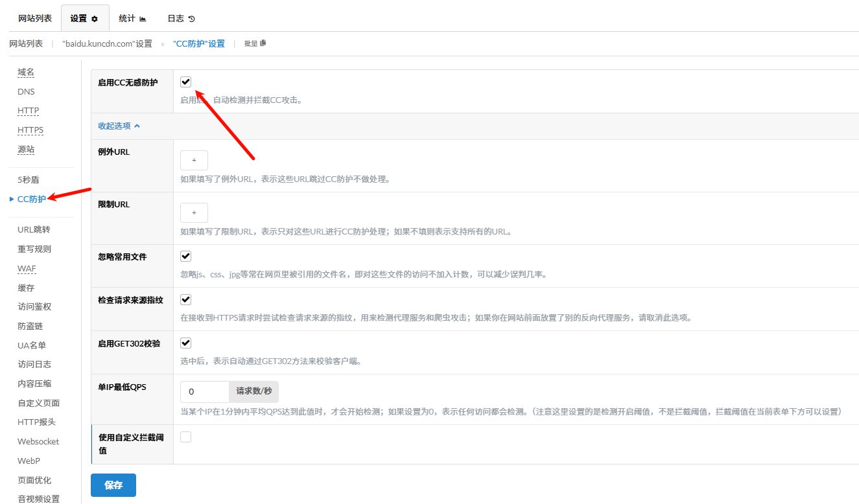Open 域名 in the sidebar
Screen dimensions: 859x504
pos(26,72)
